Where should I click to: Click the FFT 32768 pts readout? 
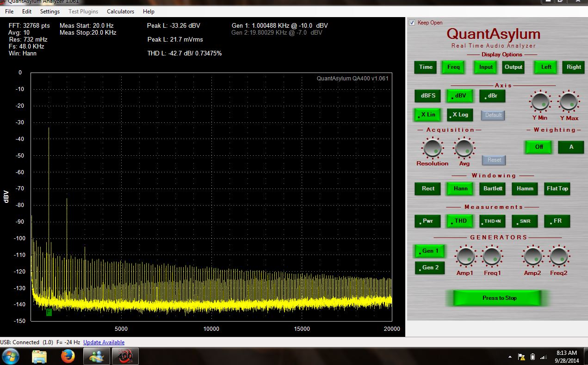coord(29,25)
